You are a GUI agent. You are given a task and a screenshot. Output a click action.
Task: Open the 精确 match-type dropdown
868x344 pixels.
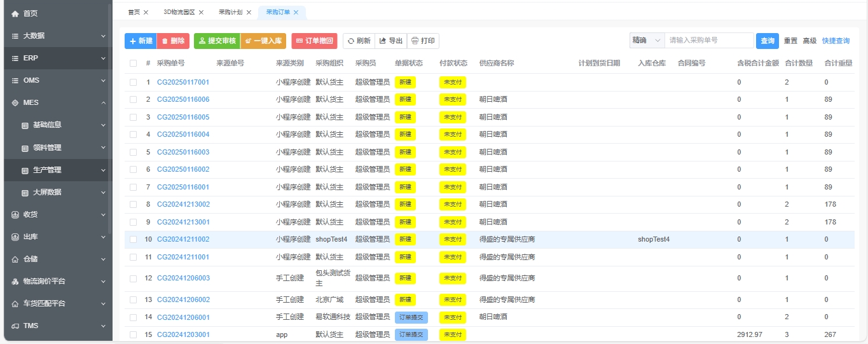click(x=647, y=41)
